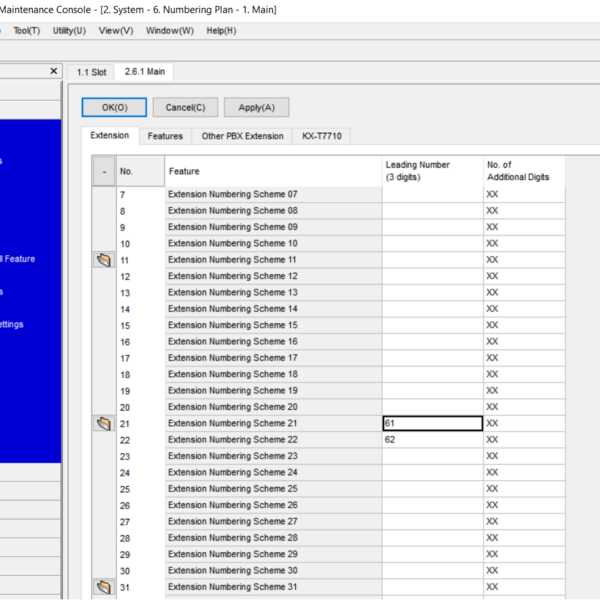Click the hand icon beside row 11

click(103, 260)
